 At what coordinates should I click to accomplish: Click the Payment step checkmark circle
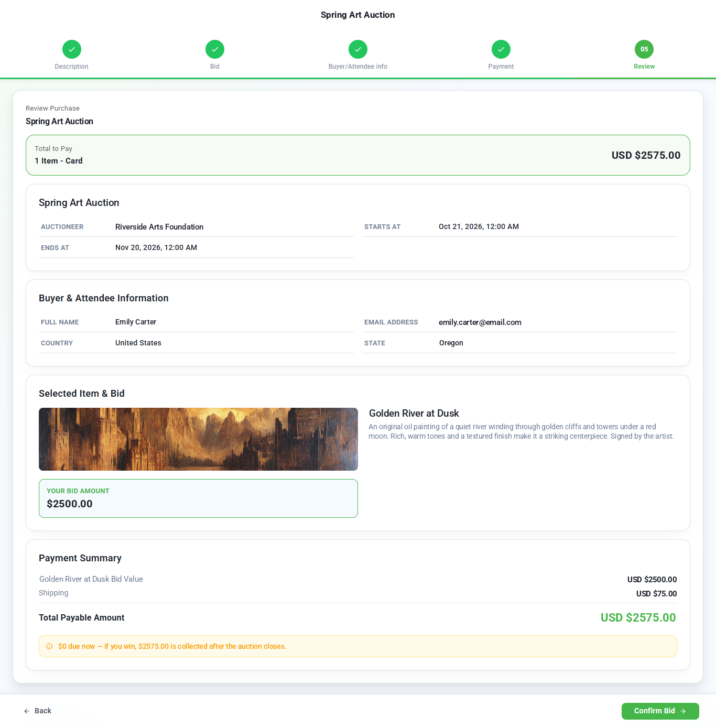coord(501,49)
